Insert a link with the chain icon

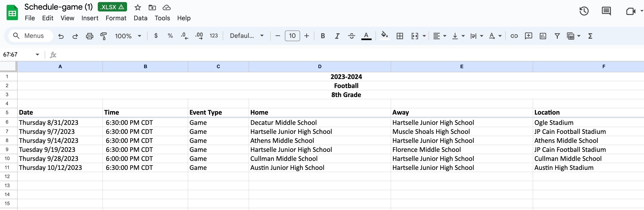coord(514,36)
